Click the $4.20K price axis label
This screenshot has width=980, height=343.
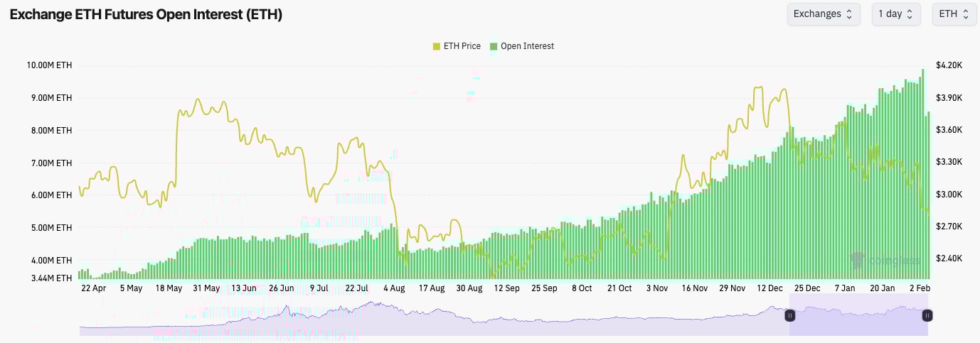(949, 65)
